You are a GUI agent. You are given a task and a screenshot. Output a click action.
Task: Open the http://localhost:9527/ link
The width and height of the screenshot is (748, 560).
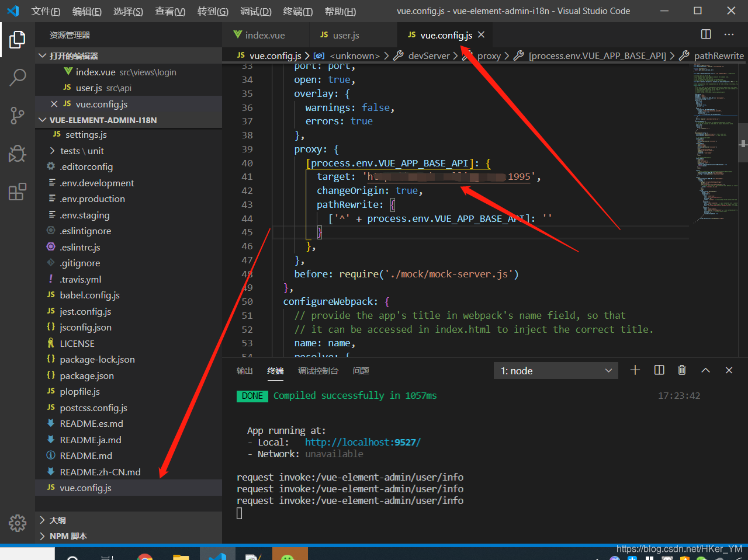(x=362, y=442)
